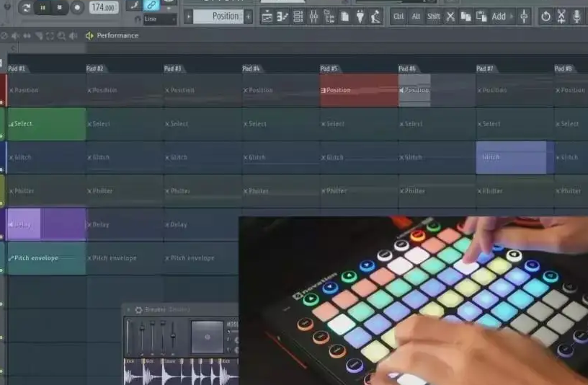
Task: Open the Position pattern selector
Action: click(x=219, y=16)
